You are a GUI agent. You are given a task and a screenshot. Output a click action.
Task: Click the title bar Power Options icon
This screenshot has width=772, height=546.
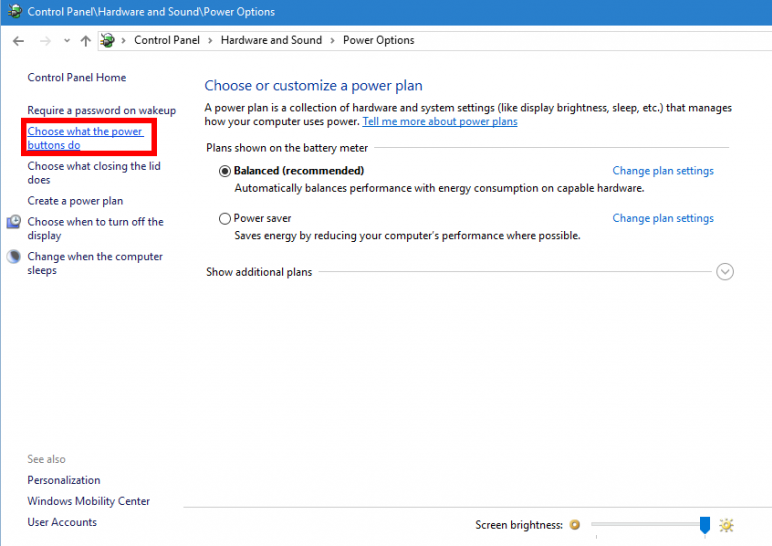click(x=15, y=11)
